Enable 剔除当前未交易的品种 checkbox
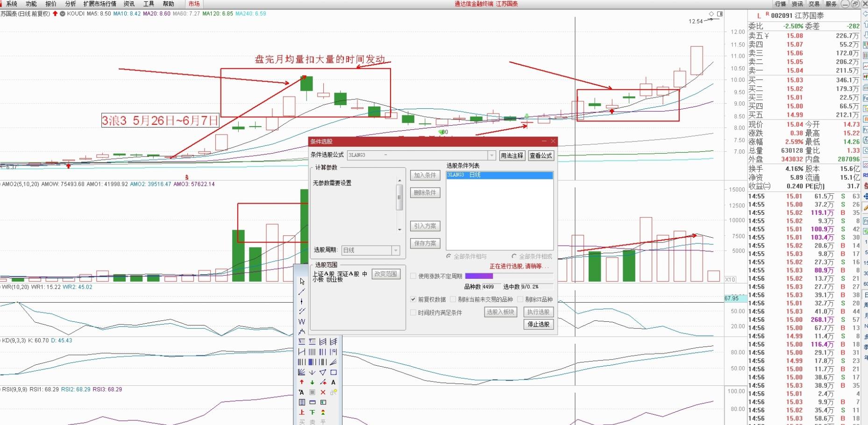868x425 pixels. [x=453, y=299]
